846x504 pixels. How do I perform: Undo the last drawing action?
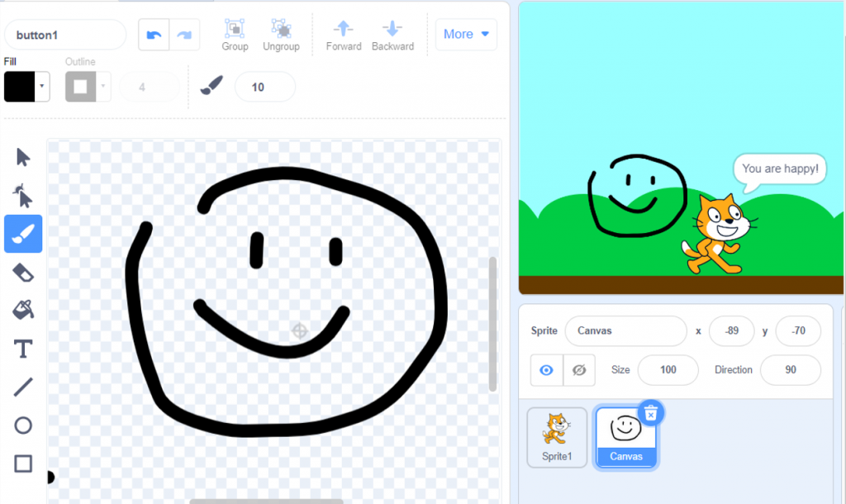(x=154, y=35)
